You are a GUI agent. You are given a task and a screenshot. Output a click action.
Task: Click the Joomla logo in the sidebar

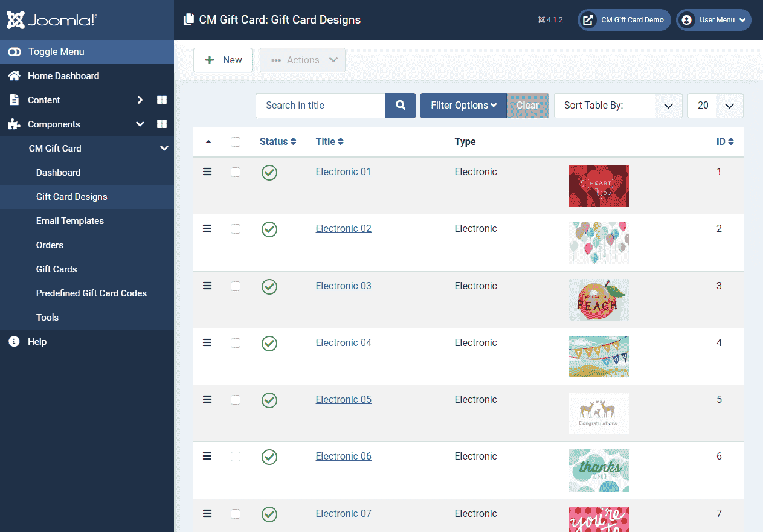click(51, 20)
